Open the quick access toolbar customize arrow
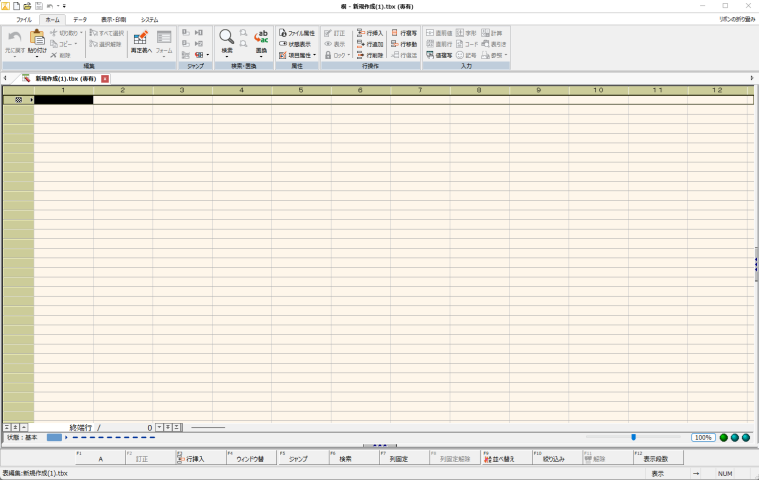This screenshot has width=759, height=480. pos(64,6)
